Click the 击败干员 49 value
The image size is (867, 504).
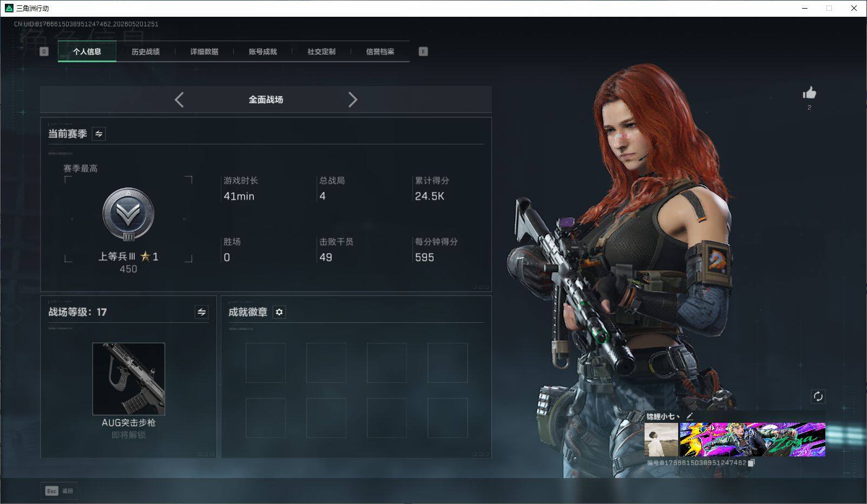[326, 257]
